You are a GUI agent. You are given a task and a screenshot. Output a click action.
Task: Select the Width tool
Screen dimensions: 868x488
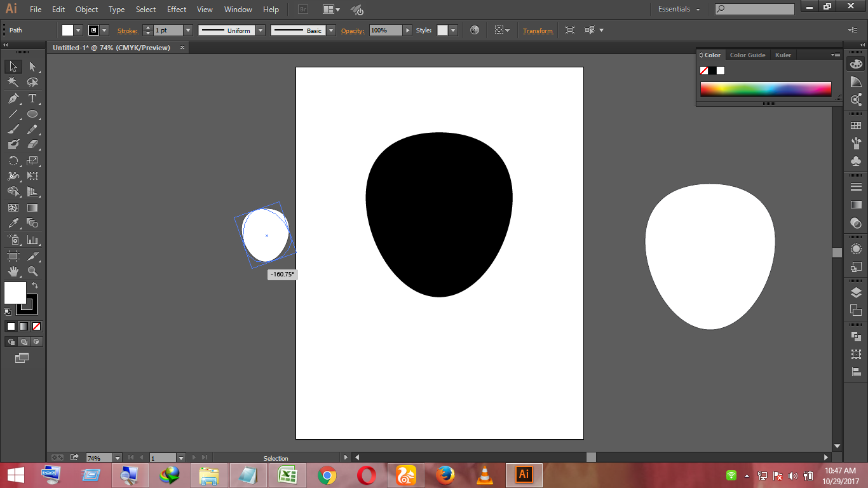coord(13,176)
